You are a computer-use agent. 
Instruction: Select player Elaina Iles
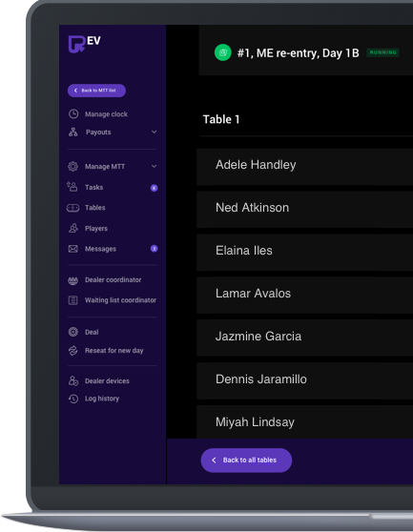[x=305, y=253]
